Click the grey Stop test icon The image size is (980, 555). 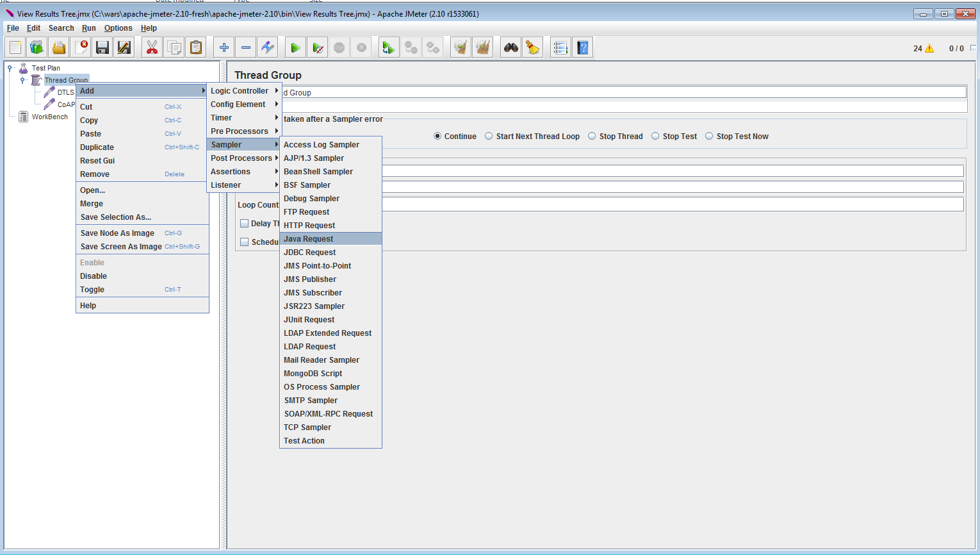(x=339, y=47)
